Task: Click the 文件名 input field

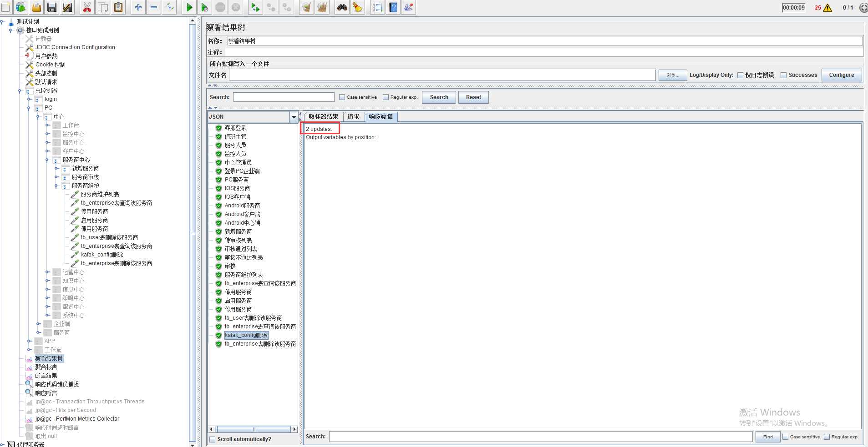Action: 442,75
